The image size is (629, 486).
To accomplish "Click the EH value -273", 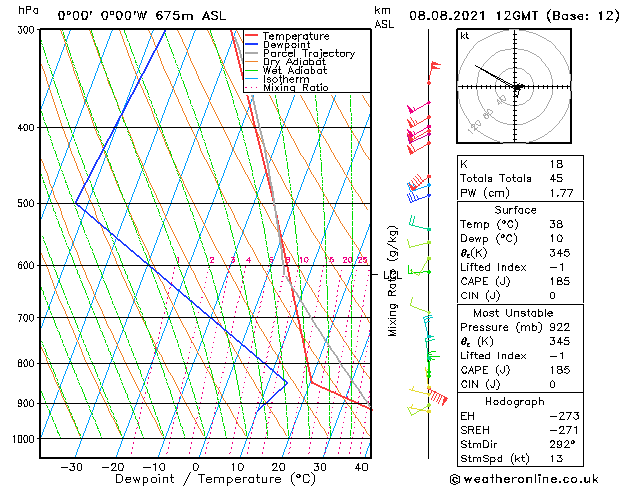I will coord(564,416).
